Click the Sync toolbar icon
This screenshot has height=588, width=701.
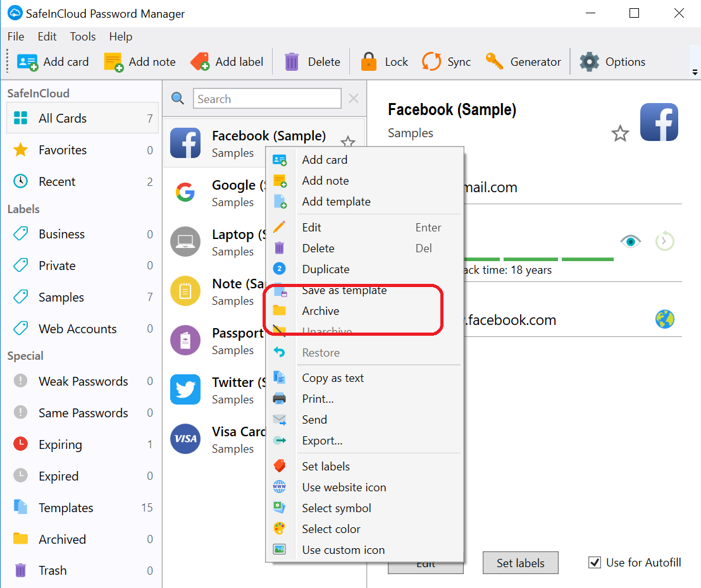click(x=431, y=62)
